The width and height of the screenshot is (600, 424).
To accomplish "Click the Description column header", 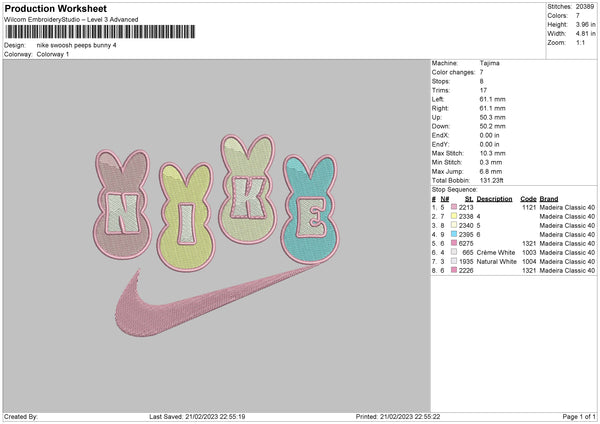I will coord(494,198).
